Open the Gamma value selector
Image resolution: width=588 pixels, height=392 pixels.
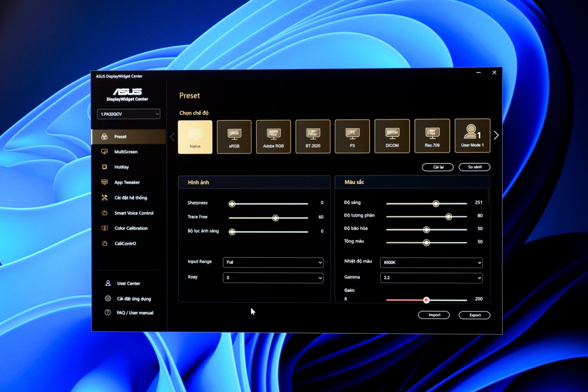pos(431,278)
